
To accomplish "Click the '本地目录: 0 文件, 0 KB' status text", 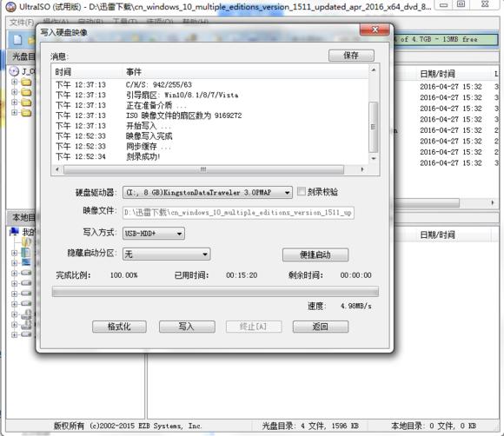I will click(x=434, y=426).
